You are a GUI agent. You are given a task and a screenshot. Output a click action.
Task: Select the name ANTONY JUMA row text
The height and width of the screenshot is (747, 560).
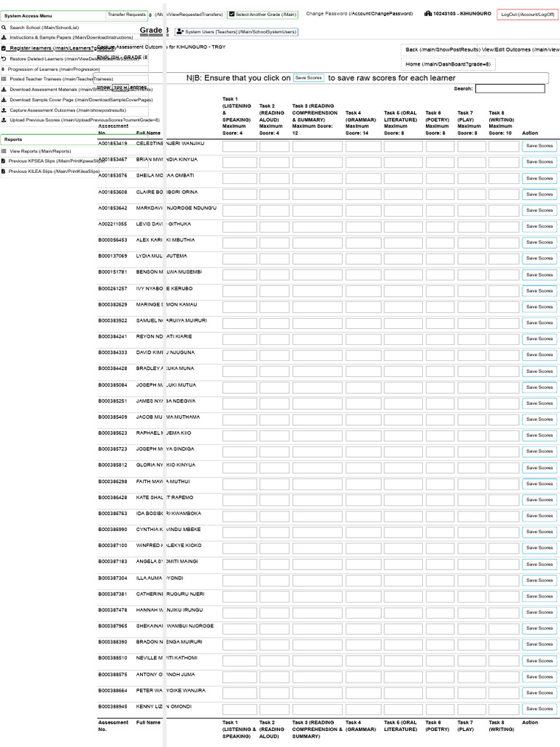coord(166,675)
